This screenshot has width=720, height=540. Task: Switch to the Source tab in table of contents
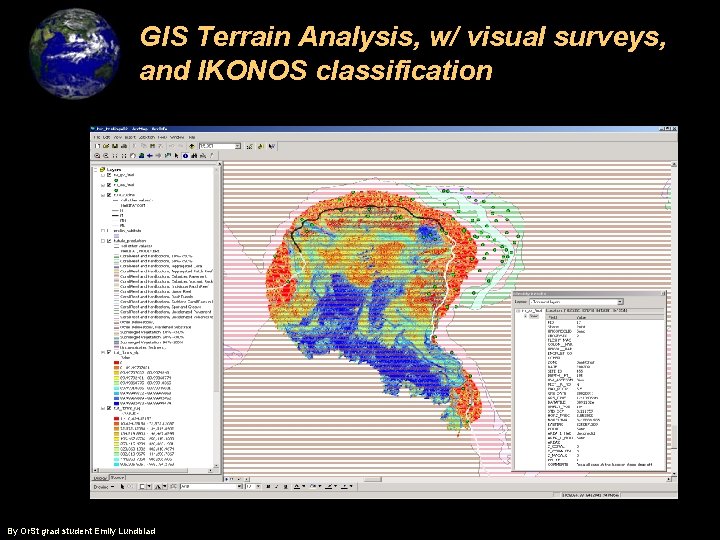118,478
